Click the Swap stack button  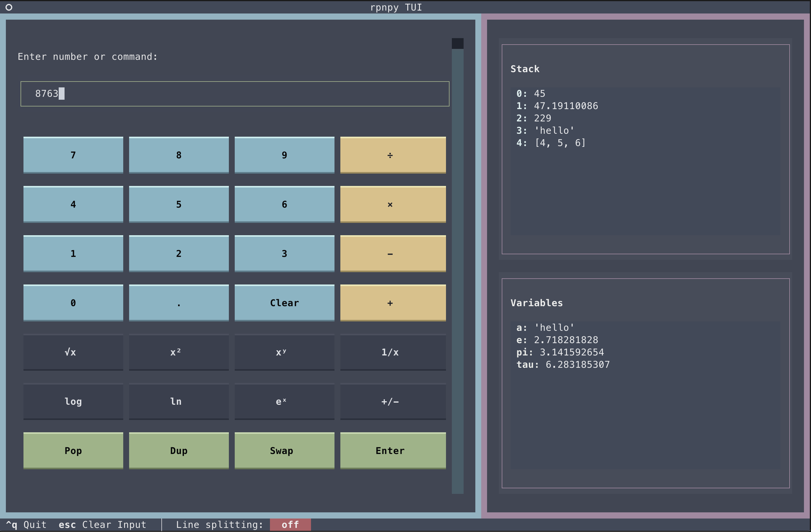[284, 450]
